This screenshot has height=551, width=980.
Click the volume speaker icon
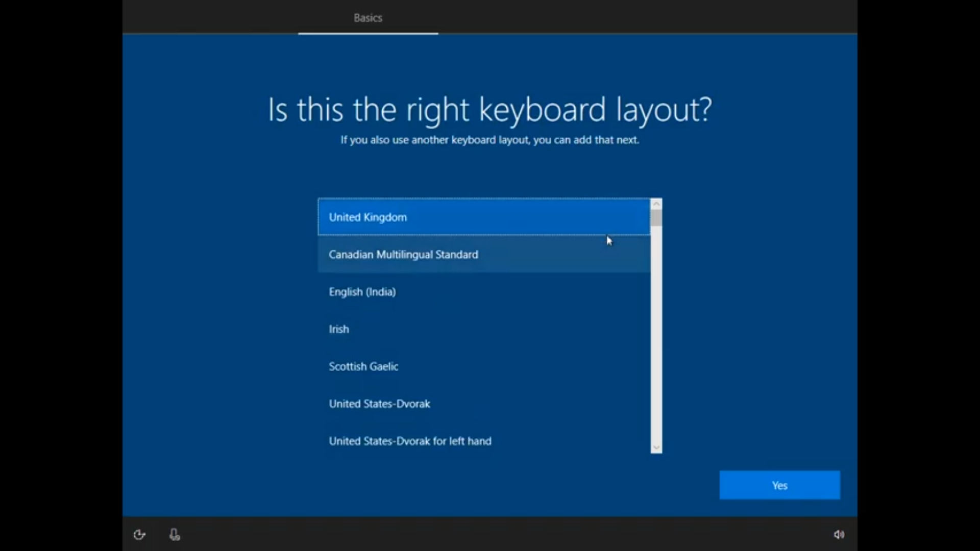click(839, 535)
